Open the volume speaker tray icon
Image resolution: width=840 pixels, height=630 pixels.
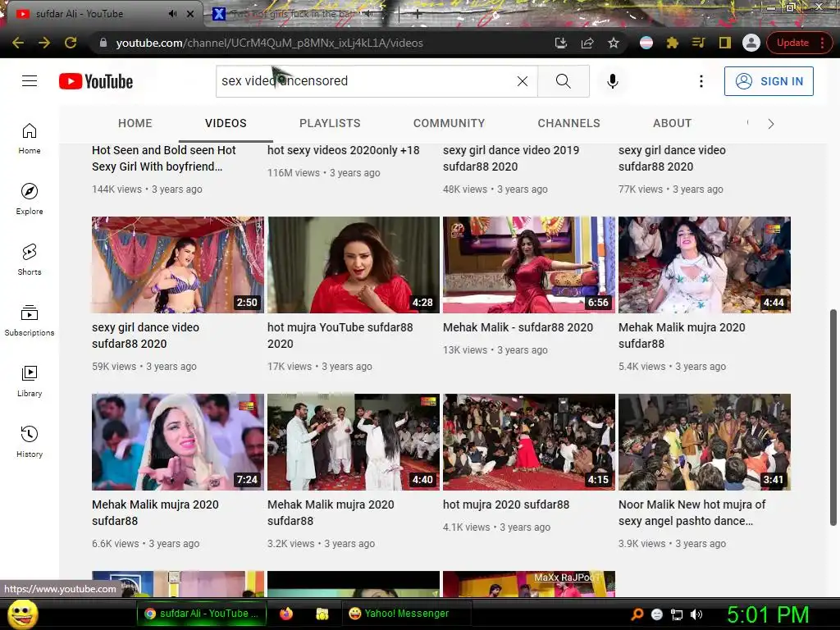[x=696, y=614]
